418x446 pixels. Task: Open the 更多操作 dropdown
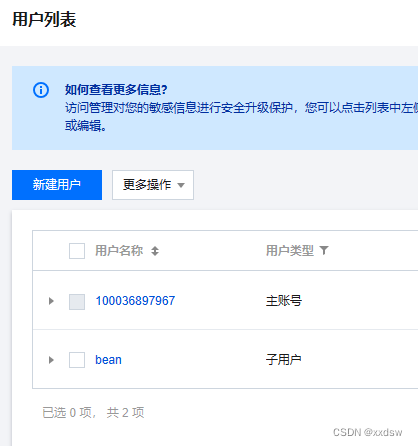(153, 185)
